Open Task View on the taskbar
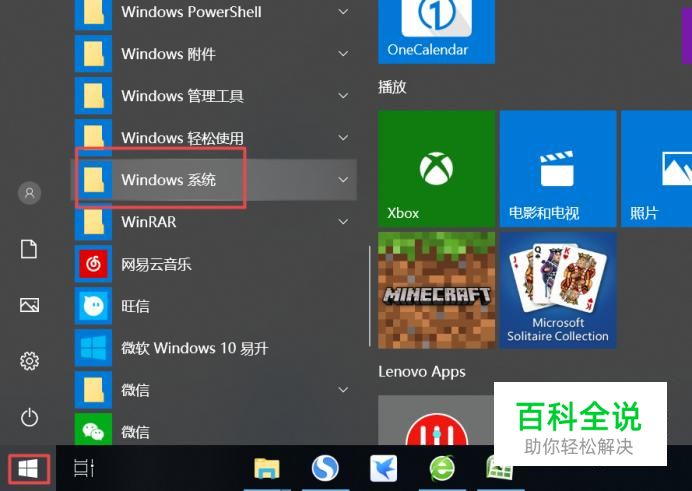 (x=83, y=468)
